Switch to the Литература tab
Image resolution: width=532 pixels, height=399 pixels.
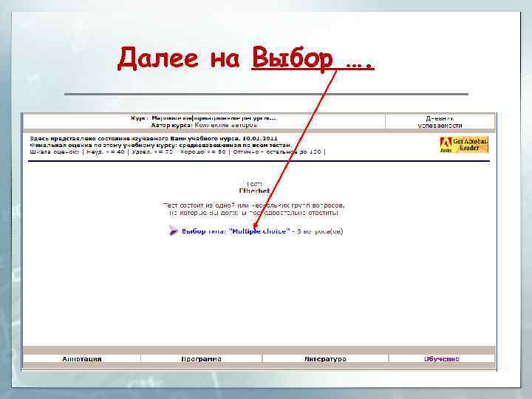click(325, 359)
